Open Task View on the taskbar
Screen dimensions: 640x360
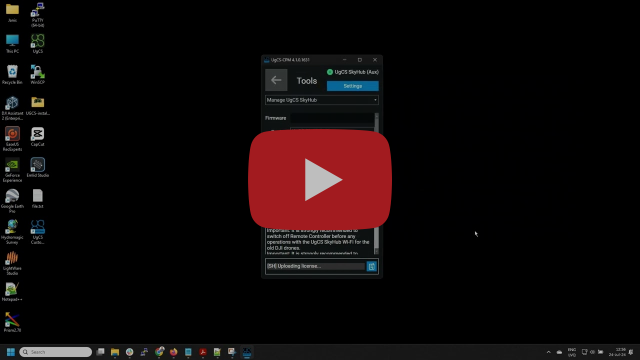tap(100, 352)
